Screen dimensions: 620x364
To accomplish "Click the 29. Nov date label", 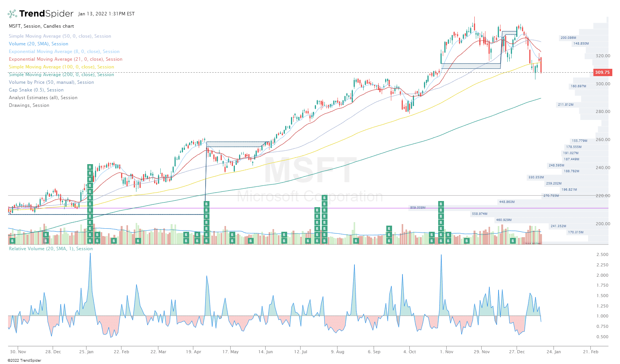I will [482, 352].
